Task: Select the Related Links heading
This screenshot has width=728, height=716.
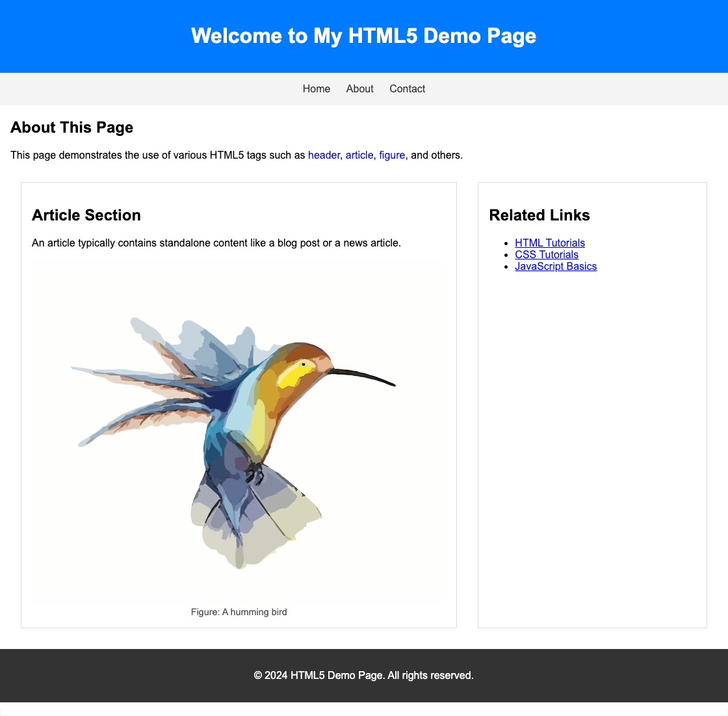Action: coord(539,215)
